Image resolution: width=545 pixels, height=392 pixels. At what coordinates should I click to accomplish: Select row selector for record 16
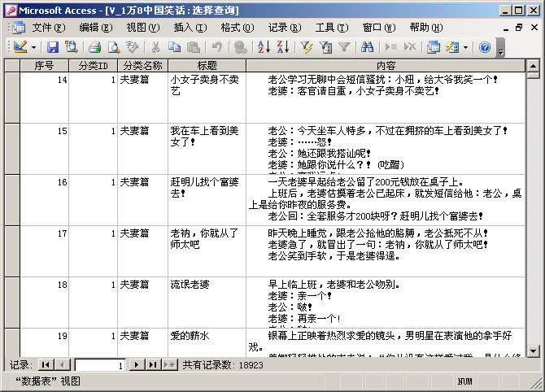(x=12, y=200)
